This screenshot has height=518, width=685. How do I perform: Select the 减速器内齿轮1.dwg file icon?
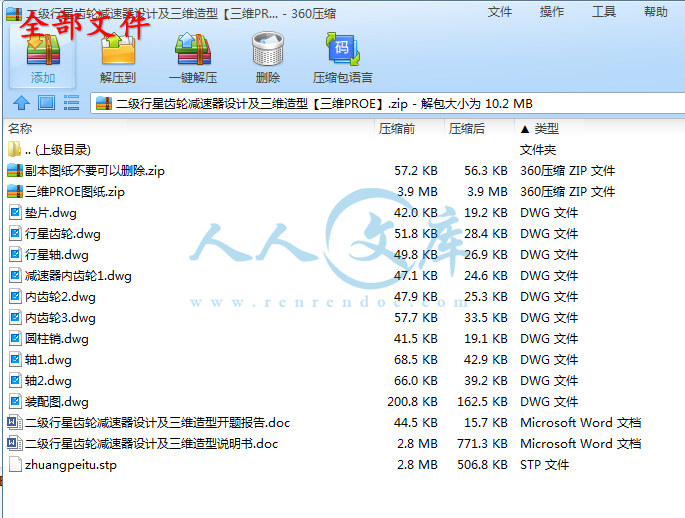pyautogui.click(x=15, y=276)
